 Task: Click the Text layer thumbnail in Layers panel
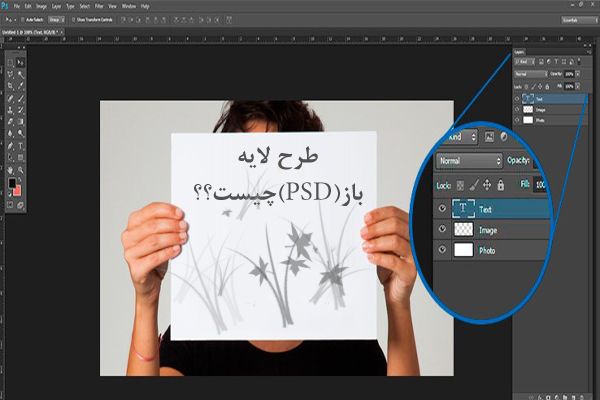click(x=528, y=99)
